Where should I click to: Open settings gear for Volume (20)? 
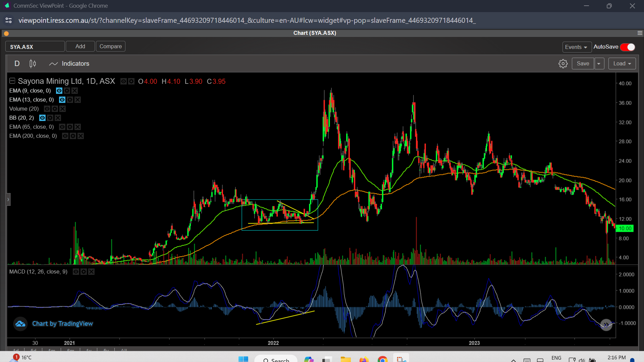(x=55, y=109)
